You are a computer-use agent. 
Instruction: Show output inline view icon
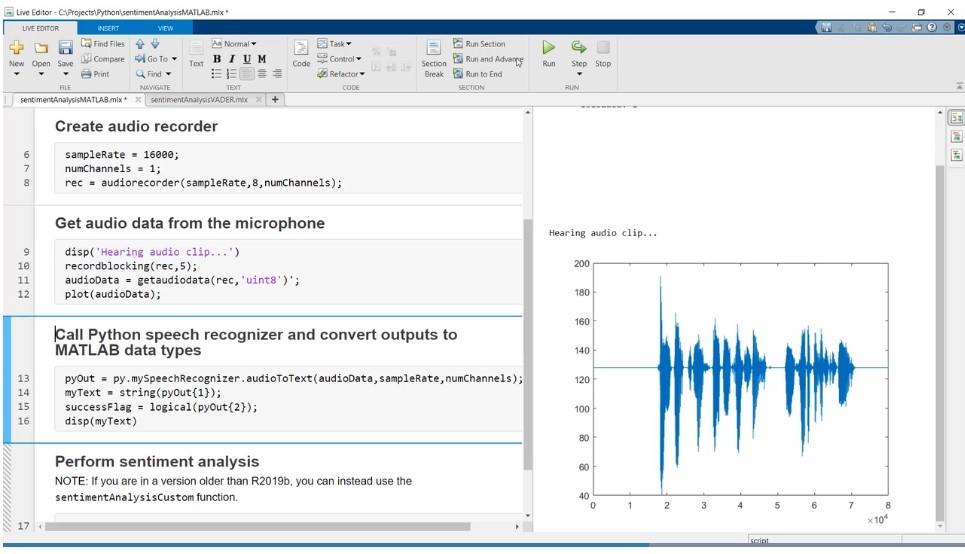(x=956, y=137)
